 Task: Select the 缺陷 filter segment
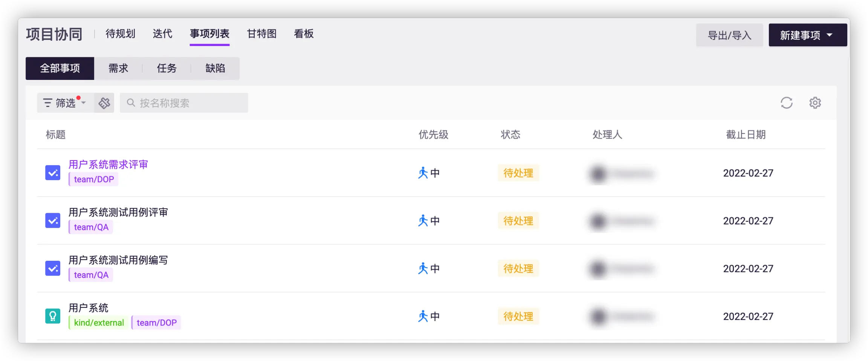[215, 68]
